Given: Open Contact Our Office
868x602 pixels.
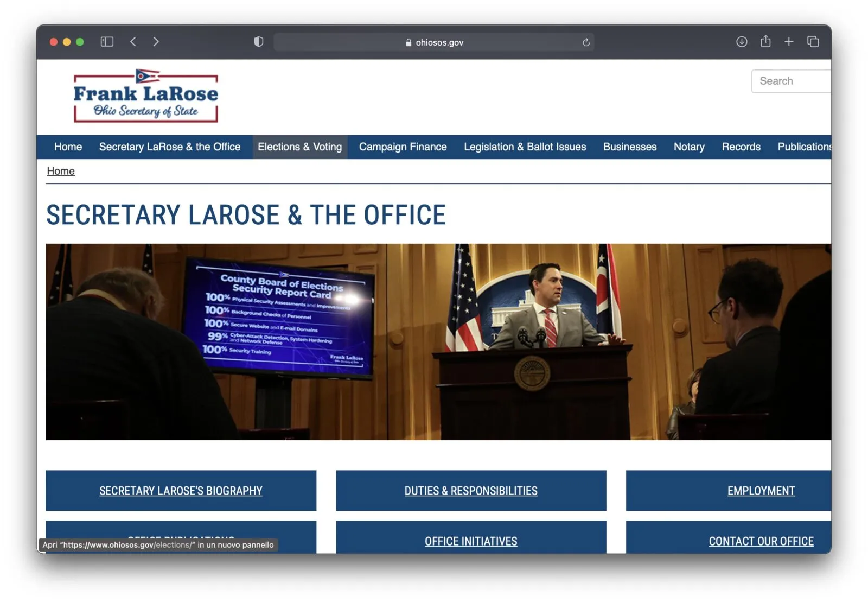Looking at the screenshot, I should pos(729,537).
